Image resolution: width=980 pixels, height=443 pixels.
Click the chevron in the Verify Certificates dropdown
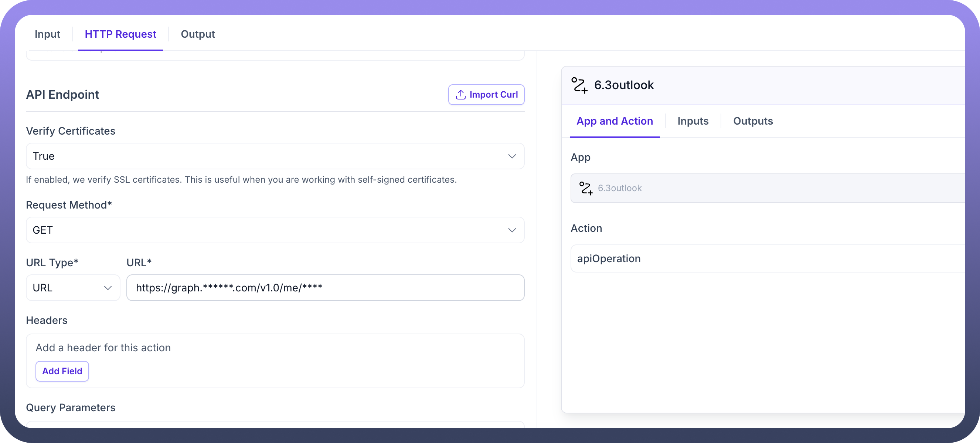(512, 156)
